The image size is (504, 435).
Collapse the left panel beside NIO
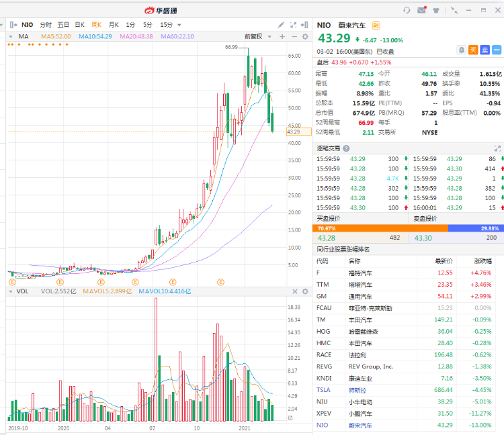(x=13, y=25)
